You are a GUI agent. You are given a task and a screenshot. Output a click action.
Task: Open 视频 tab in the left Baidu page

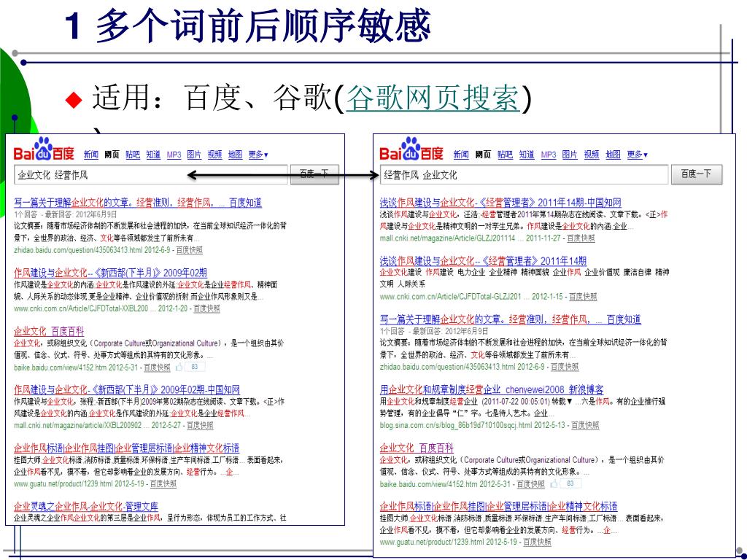tap(215, 155)
